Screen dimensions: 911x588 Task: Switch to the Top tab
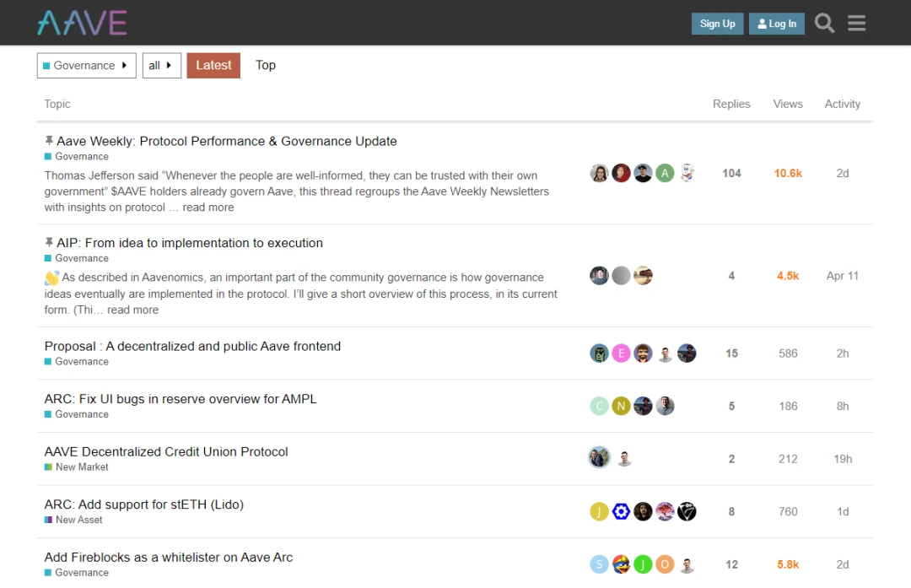click(266, 65)
